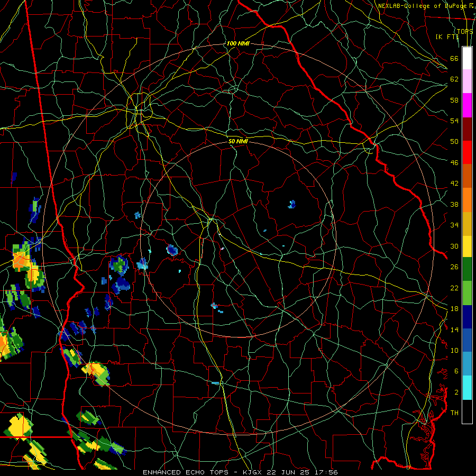
Task: Pick the orange 42 kft legend swatch
Action: pos(467,200)
